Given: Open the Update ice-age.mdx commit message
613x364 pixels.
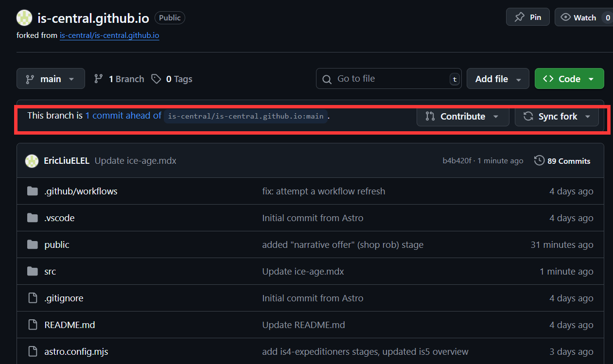Looking at the screenshot, I should [x=136, y=161].
